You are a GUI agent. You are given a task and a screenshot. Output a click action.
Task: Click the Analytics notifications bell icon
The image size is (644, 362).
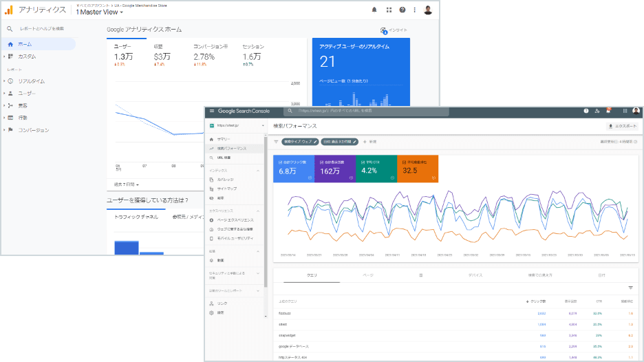[374, 10]
